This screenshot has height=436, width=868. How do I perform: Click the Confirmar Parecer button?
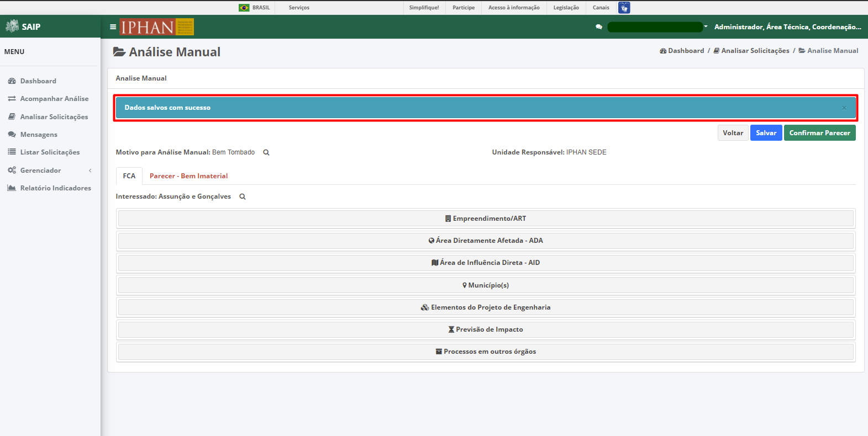pyautogui.click(x=820, y=133)
